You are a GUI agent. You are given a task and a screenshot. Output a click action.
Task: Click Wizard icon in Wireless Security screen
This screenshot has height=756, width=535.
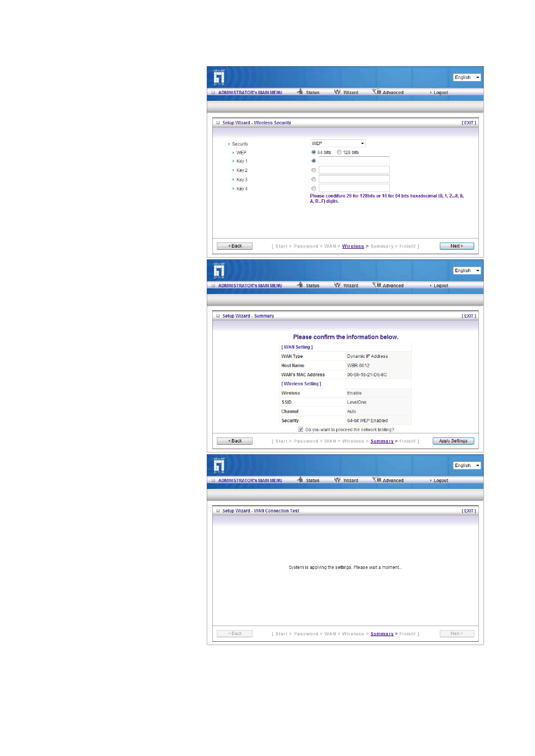338,92
